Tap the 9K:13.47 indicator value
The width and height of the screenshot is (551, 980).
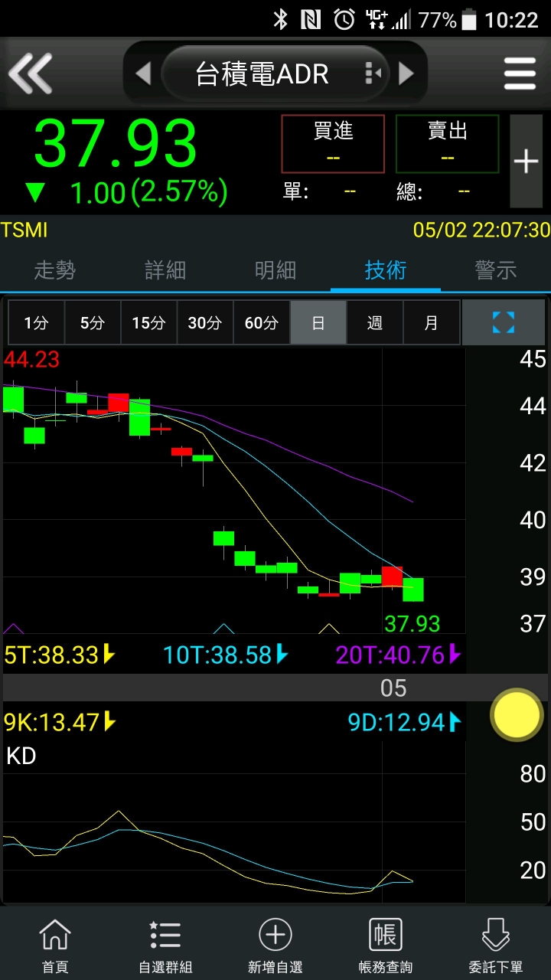pos(60,722)
